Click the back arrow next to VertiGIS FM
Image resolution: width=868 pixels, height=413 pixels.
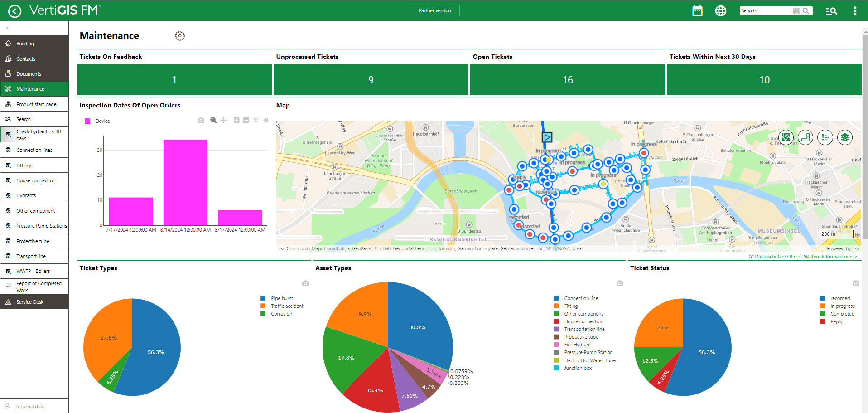[14, 11]
